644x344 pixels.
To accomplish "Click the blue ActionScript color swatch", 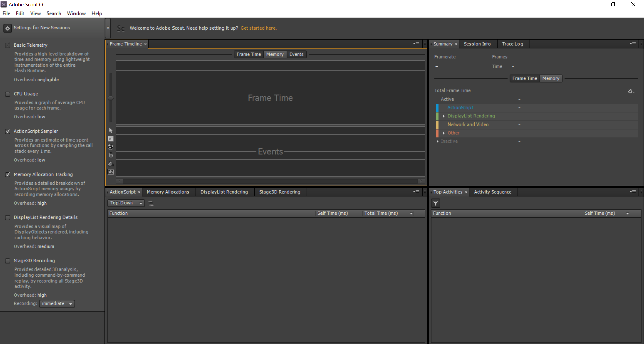I will [x=437, y=108].
